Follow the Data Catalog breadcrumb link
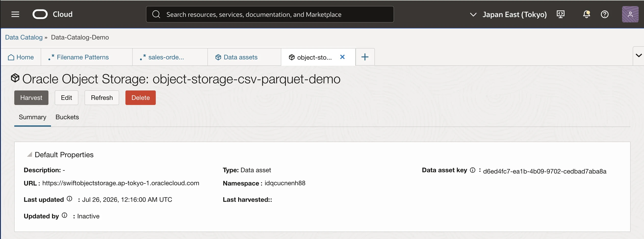Viewport: 644px width, 239px height. (24, 37)
